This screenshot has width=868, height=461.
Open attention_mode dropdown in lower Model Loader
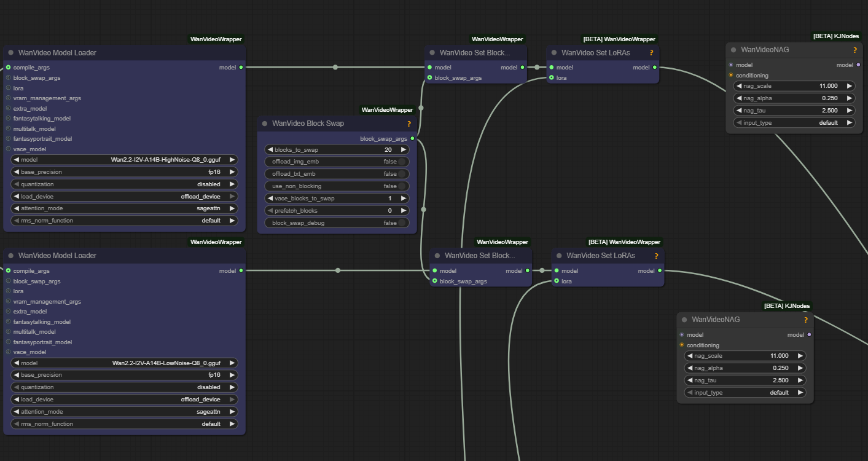click(x=124, y=412)
